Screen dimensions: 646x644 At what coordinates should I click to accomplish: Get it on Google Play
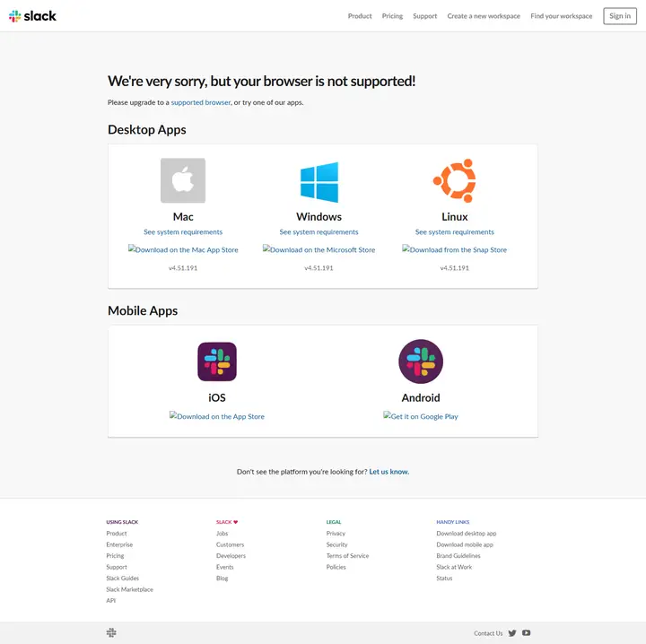coord(420,416)
